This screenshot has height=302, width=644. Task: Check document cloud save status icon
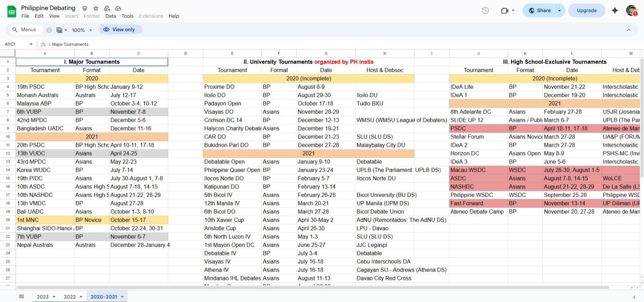point(118,8)
